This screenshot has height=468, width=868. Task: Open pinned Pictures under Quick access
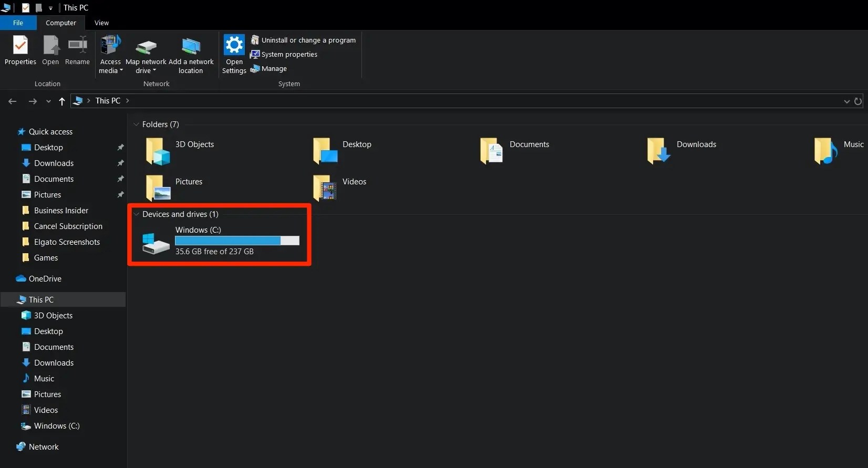pos(47,195)
